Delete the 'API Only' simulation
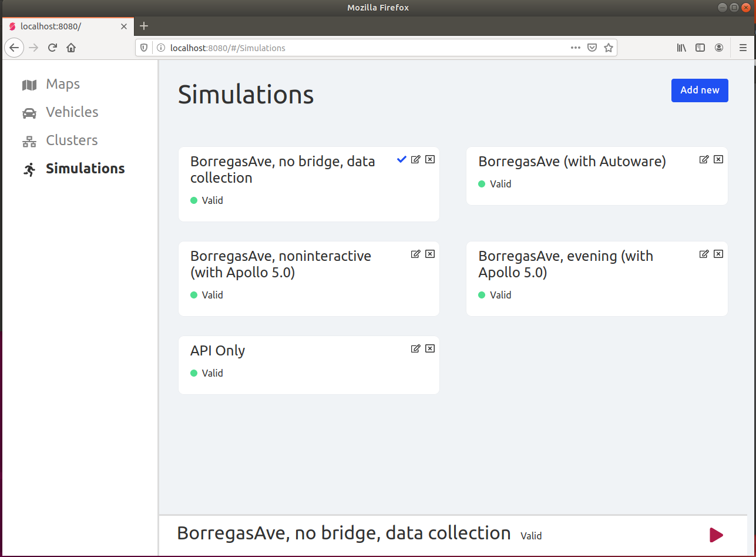The height and width of the screenshot is (557, 756). [429, 348]
